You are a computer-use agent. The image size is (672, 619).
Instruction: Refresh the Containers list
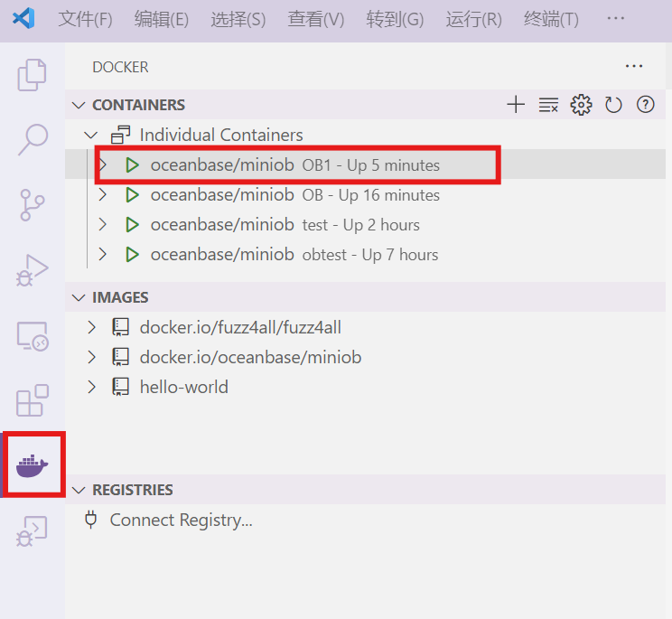point(613,105)
